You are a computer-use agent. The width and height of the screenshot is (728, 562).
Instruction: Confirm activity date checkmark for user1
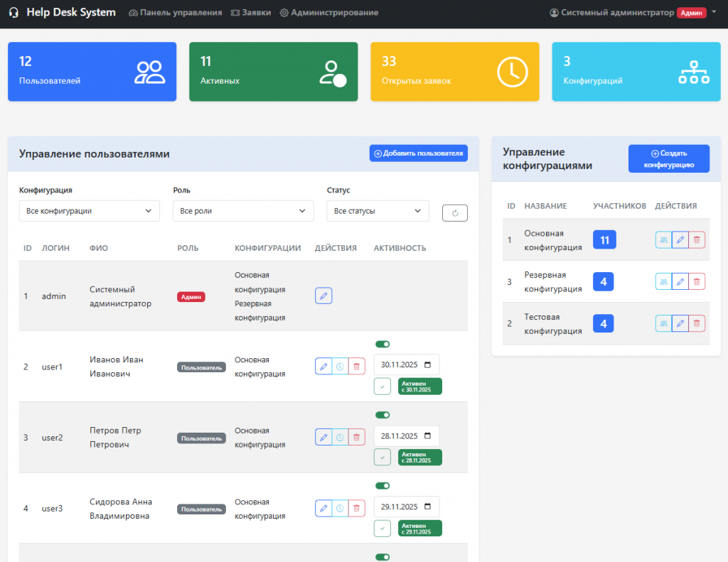pos(382,387)
